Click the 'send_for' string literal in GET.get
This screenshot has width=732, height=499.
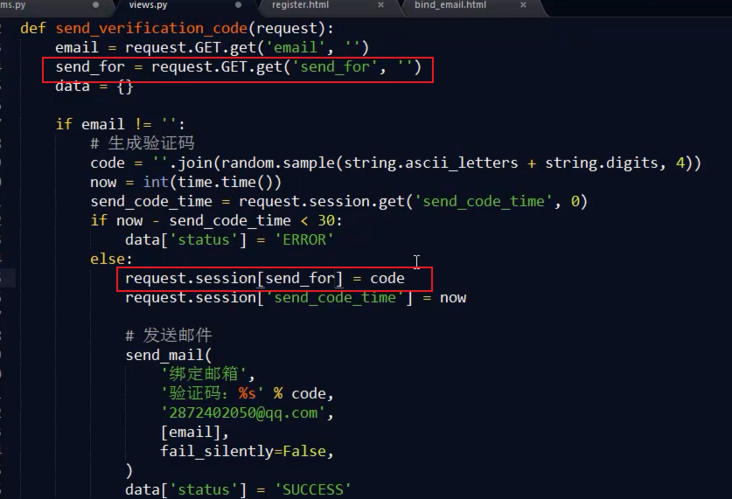click(334, 67)
